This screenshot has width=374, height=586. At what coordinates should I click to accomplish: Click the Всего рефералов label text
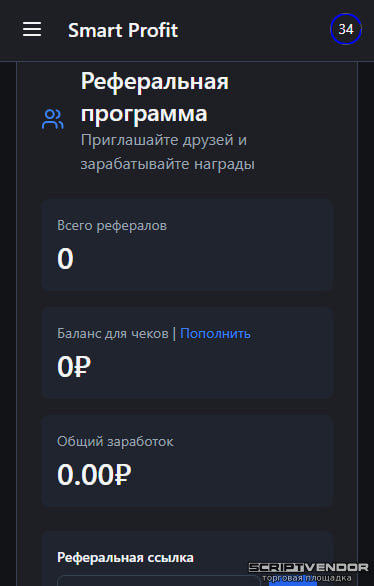112,226
